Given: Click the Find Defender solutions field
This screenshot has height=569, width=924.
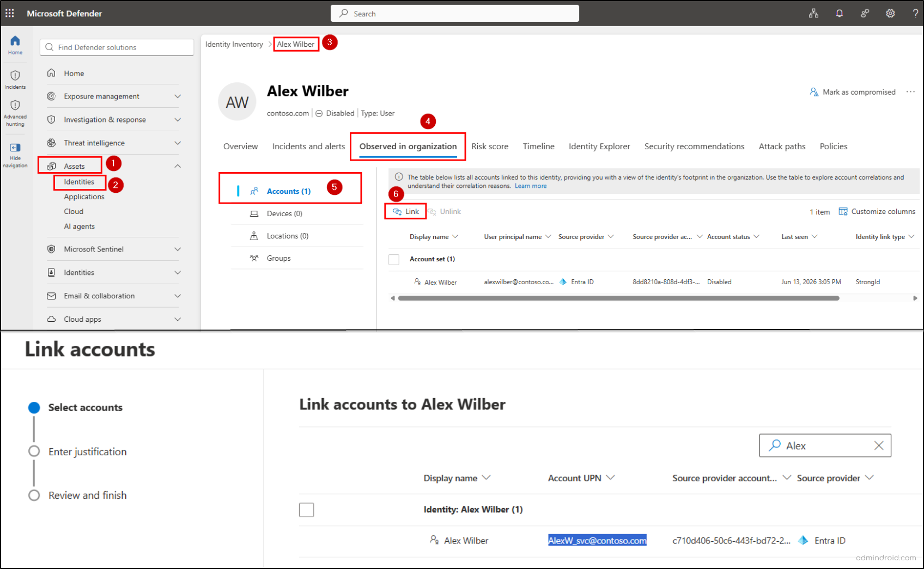Looking at the screenshot, I should click(117, 47).
